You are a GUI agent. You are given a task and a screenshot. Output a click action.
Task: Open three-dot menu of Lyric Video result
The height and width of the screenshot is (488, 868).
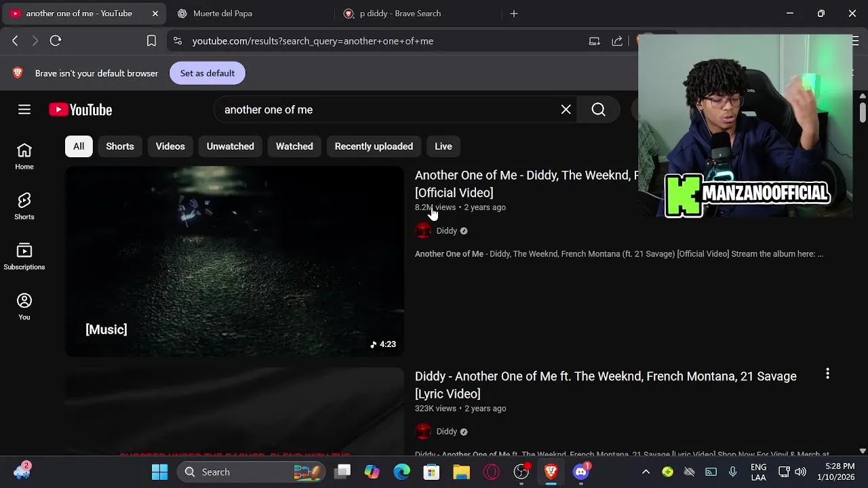pos(827,373)
